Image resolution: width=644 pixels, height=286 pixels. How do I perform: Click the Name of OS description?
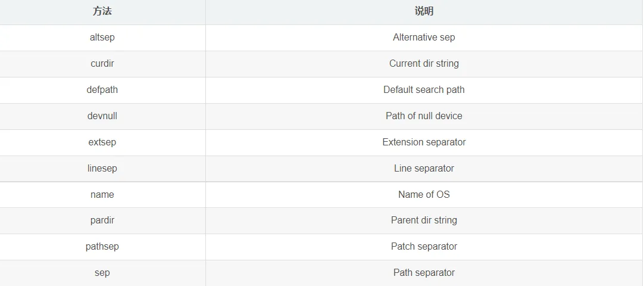(424, 195)
